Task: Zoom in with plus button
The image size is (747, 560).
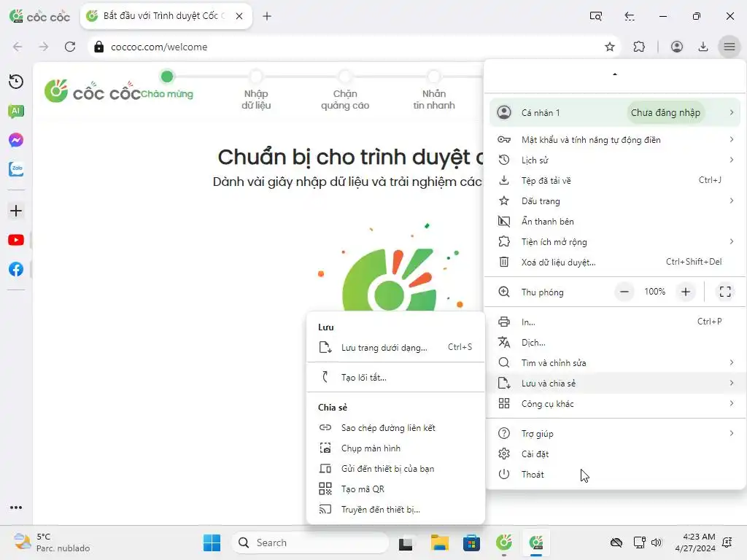Action: pos(686,292)
